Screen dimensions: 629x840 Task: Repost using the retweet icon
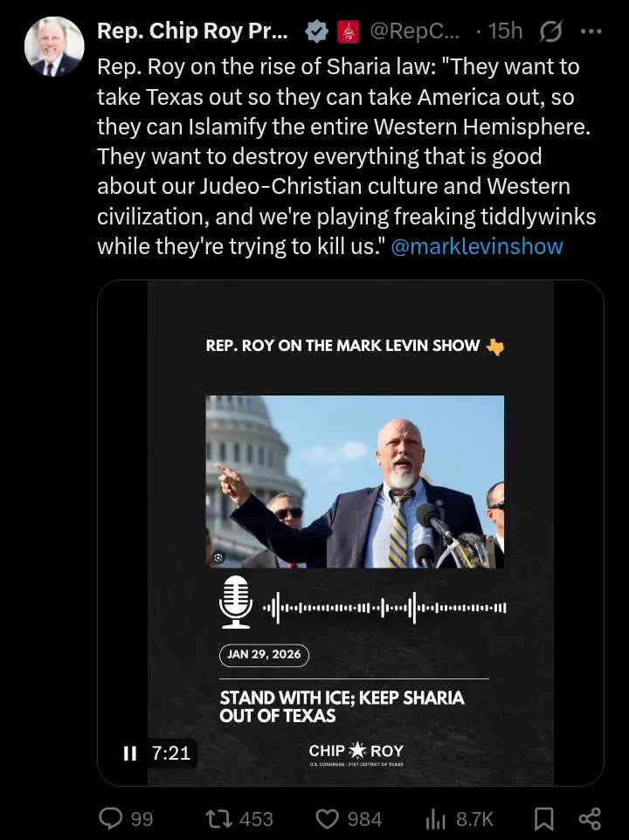[x=219, y=819]
